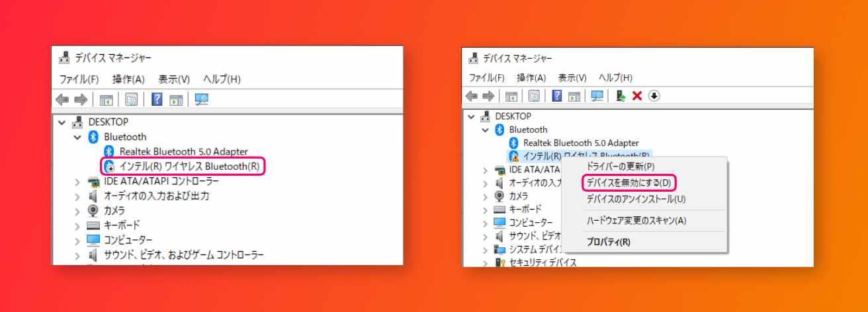Select Realtek Bluetooth 5.0 Adapter text in left window
Viewport: 868px width, 312px height.
tap(184, 151)
